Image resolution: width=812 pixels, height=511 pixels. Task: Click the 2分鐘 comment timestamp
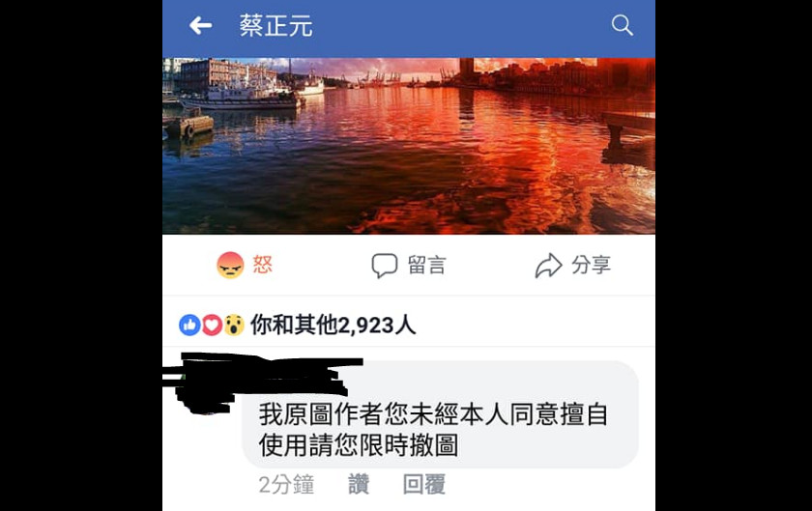tap(286, 485)
